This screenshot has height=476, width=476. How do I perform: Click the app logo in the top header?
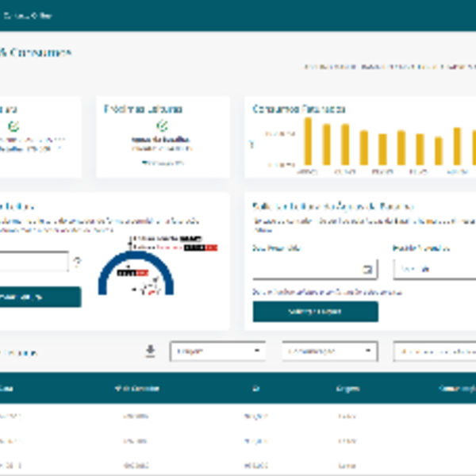coord(24,14)
